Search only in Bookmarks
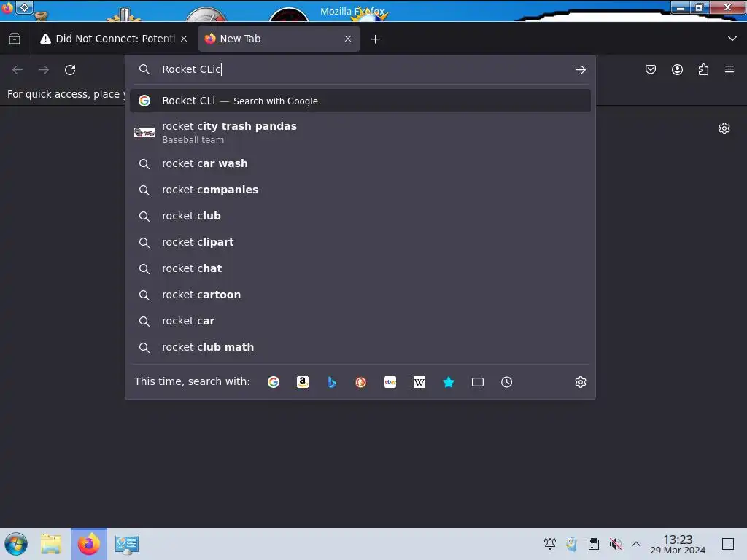The image size is (747, 560). coord(449,382)
